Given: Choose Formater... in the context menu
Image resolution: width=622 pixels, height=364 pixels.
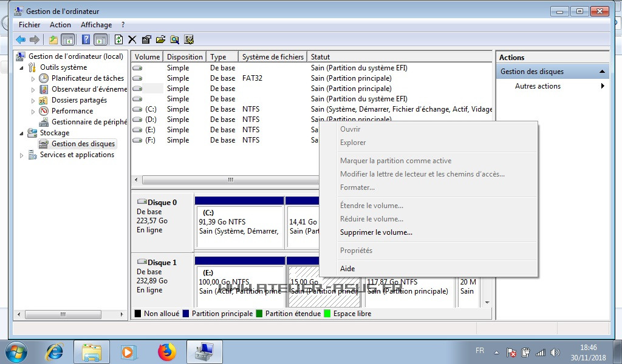Looking at the screenshot, I should [x=357, y=187].
